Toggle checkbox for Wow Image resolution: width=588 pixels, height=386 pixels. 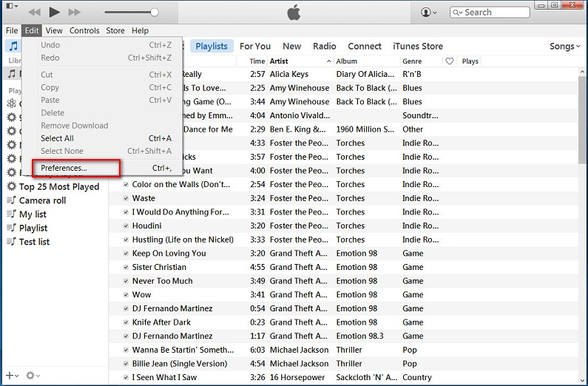point(126,295)
